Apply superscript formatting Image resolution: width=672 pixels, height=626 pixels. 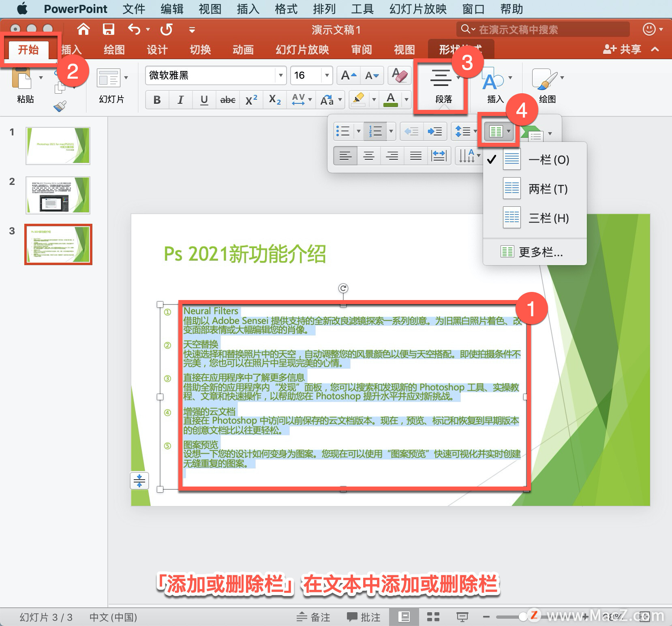[251, 100]
